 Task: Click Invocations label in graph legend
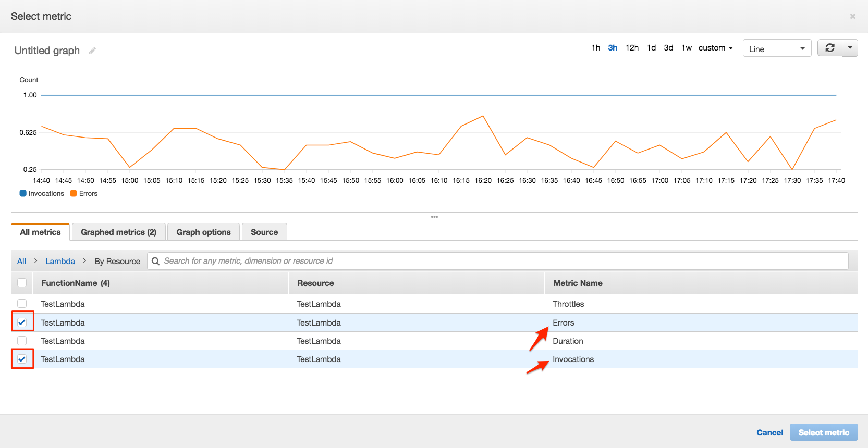[46, 193]
